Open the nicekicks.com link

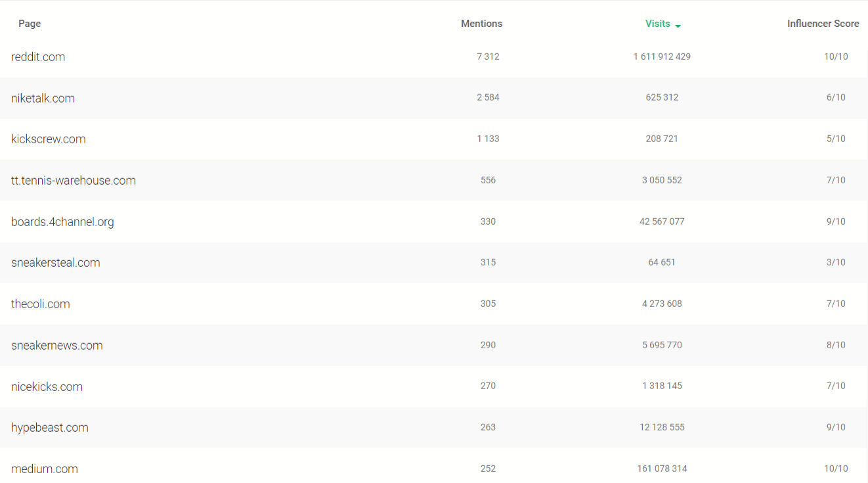pyautogui.click(x=47, y=387)
